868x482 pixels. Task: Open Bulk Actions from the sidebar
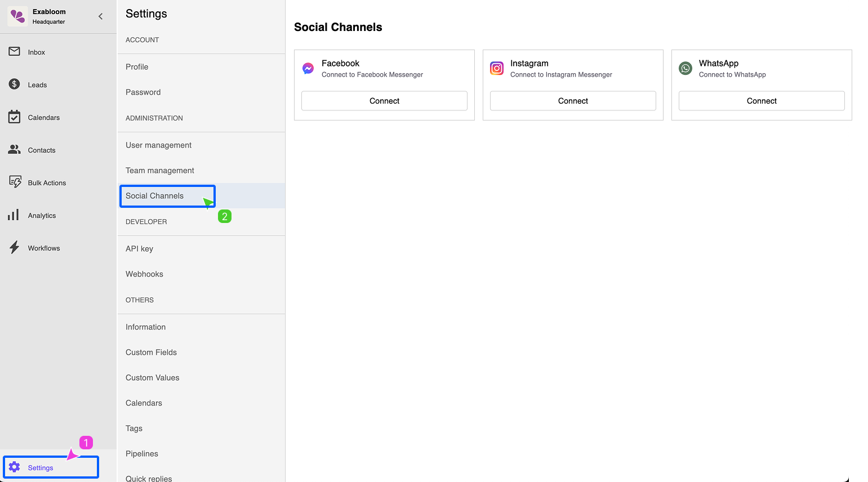[x=15, y=182]
